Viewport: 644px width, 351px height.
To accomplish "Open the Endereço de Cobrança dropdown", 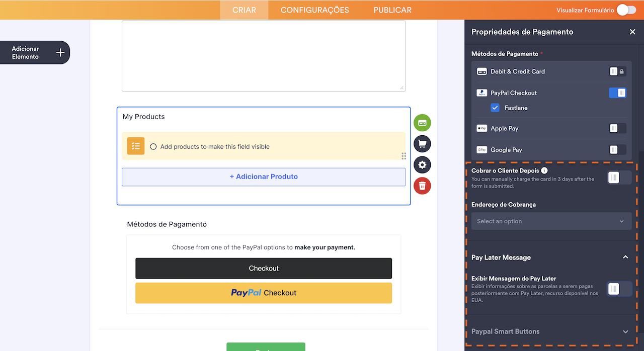I will click(x=551, y=221).
